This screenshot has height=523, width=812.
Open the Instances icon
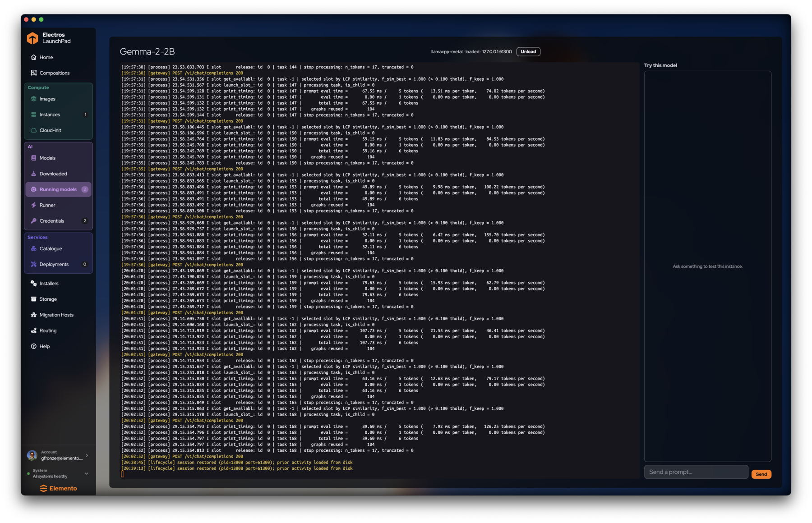[33, 115]
